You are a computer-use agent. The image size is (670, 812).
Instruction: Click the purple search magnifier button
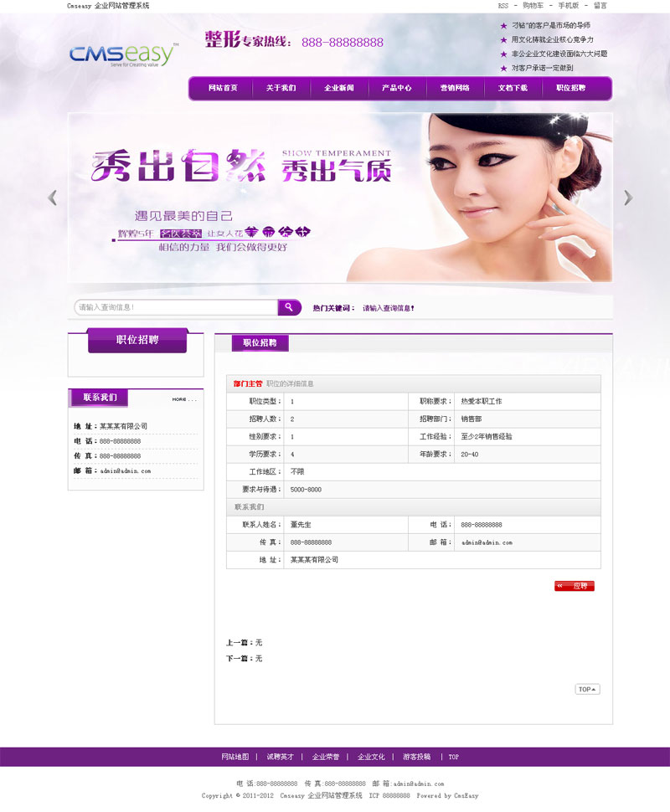(x=289, y=307)
